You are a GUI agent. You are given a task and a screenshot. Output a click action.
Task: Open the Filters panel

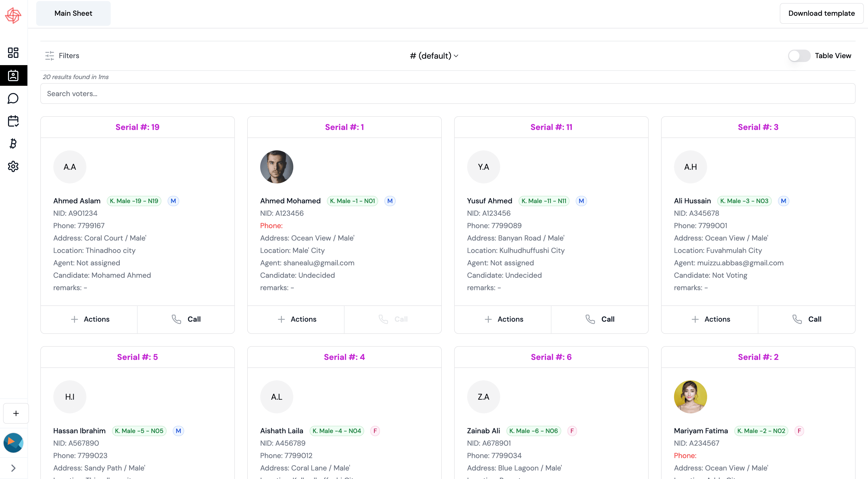(x=62, y=56)
